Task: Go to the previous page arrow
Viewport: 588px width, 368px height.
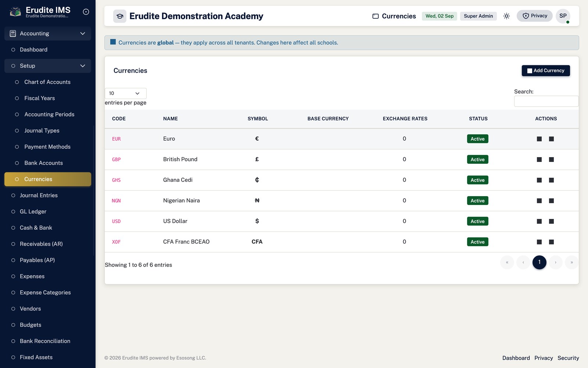Action: click(x=523, y=262)
